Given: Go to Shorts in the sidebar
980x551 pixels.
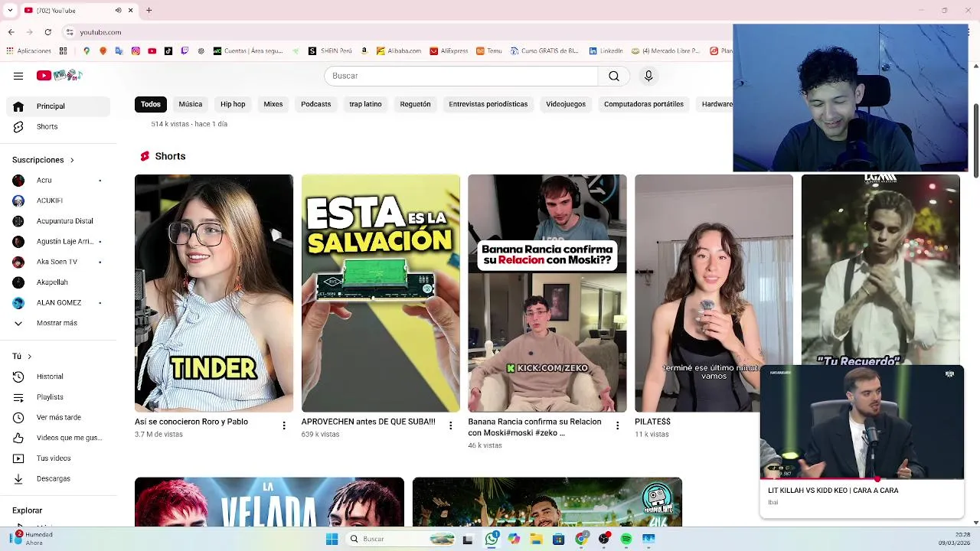Looking at the screenshot, I should pyautogui.click(x=58, y=126).
